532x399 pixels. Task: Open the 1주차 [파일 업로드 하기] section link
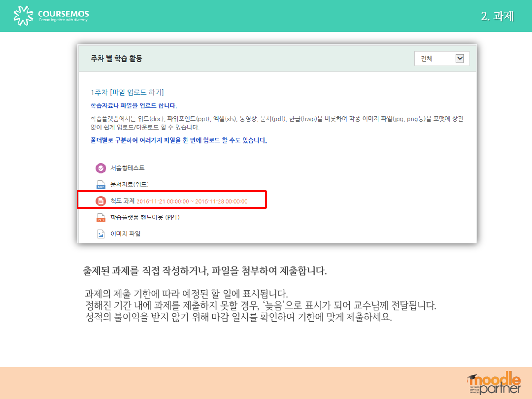[127, 92]
